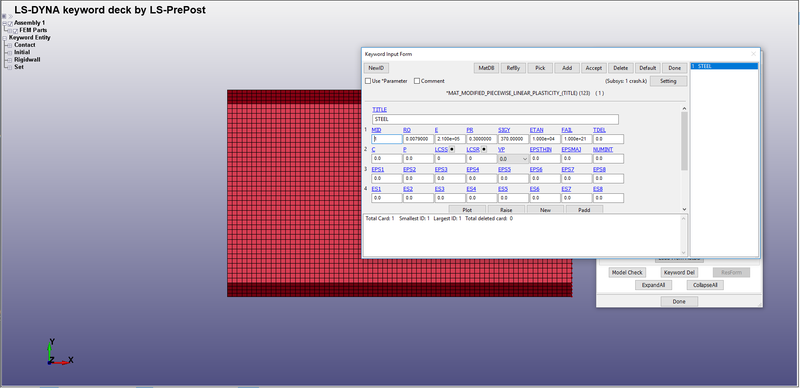Click the EPSTHIN label link

pyautogui.click(x=541, y=150)
